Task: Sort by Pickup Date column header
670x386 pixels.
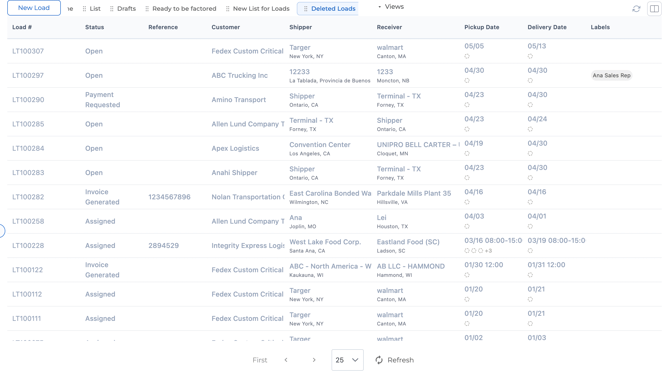Action: 482,27
